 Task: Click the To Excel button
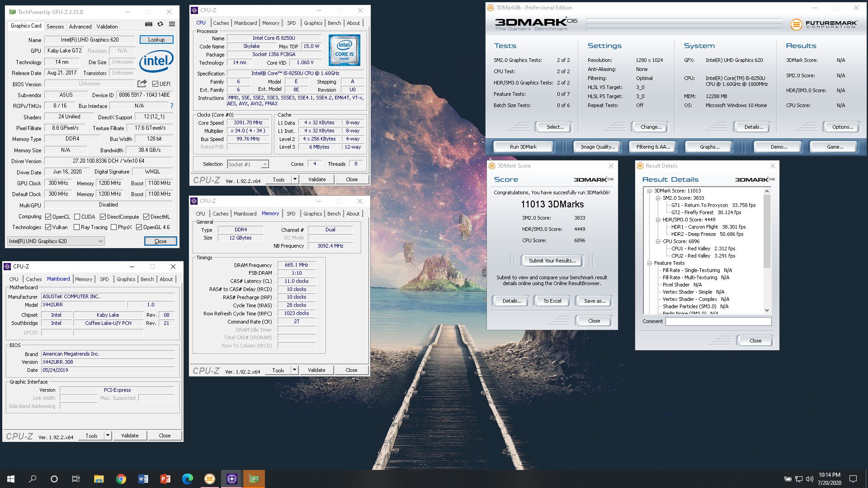click(x=552, y=301)
